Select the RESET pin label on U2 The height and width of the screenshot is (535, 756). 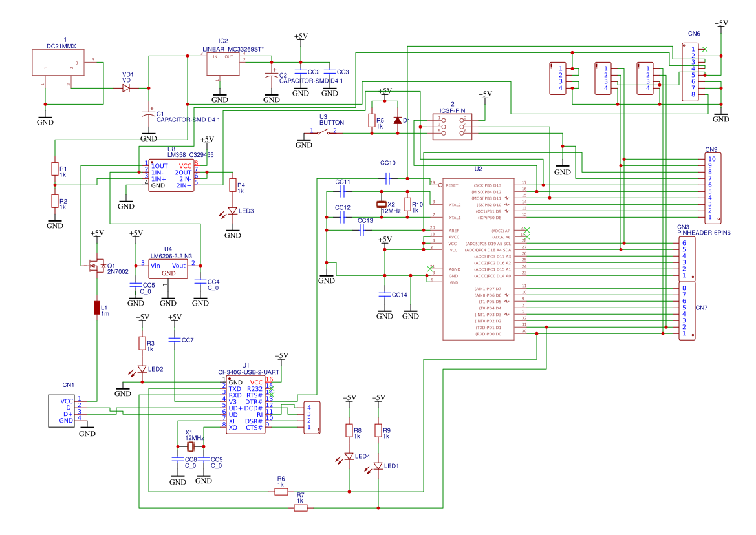tap(452, 185)
